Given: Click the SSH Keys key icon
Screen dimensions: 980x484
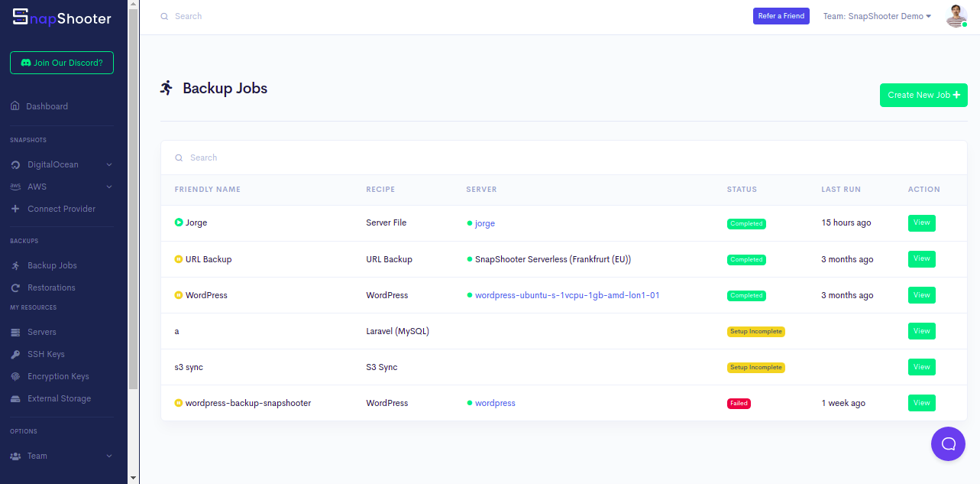Looking at the screenshot, I should [x=15, y=354].
